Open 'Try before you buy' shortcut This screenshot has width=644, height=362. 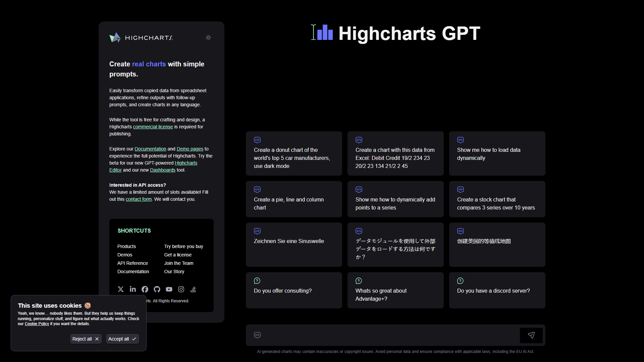(183, 246)
